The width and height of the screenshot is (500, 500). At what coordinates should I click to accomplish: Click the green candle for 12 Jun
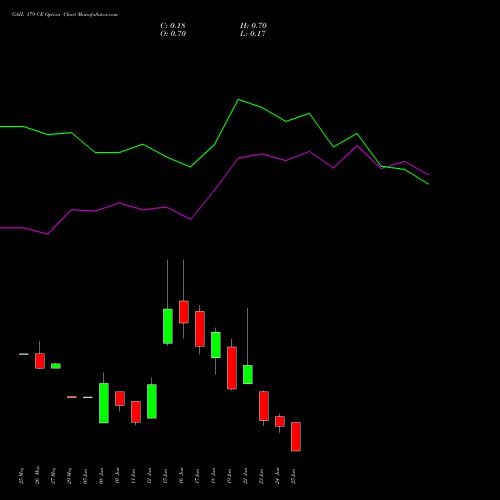tap(152, 401)
